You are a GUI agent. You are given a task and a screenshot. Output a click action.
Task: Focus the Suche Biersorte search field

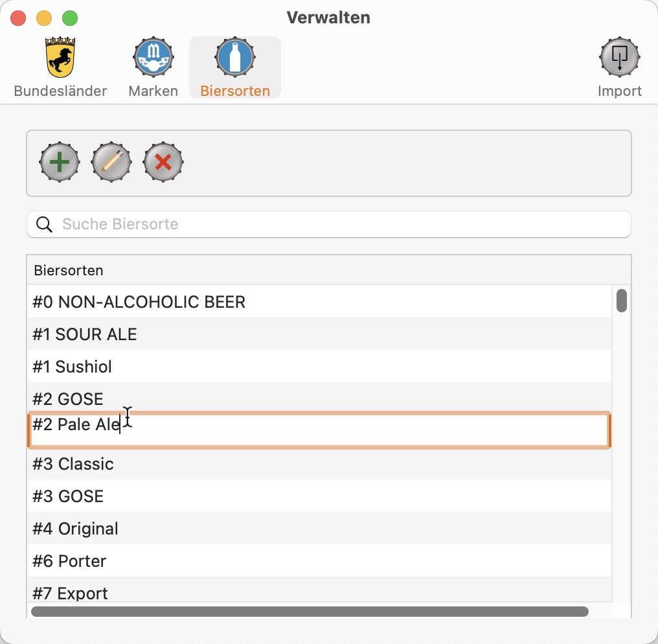pyautogui.click(x=329, y=224)
